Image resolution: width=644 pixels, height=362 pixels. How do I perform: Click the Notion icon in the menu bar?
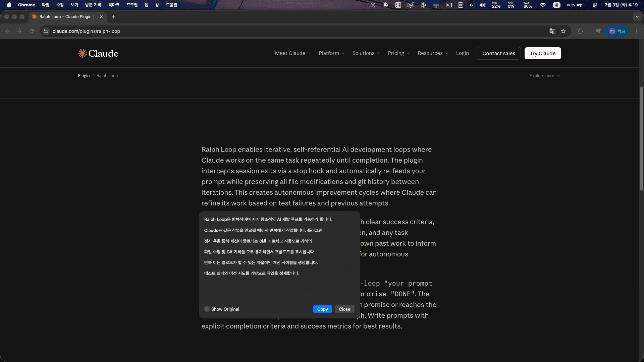click(x=460, y=5)
